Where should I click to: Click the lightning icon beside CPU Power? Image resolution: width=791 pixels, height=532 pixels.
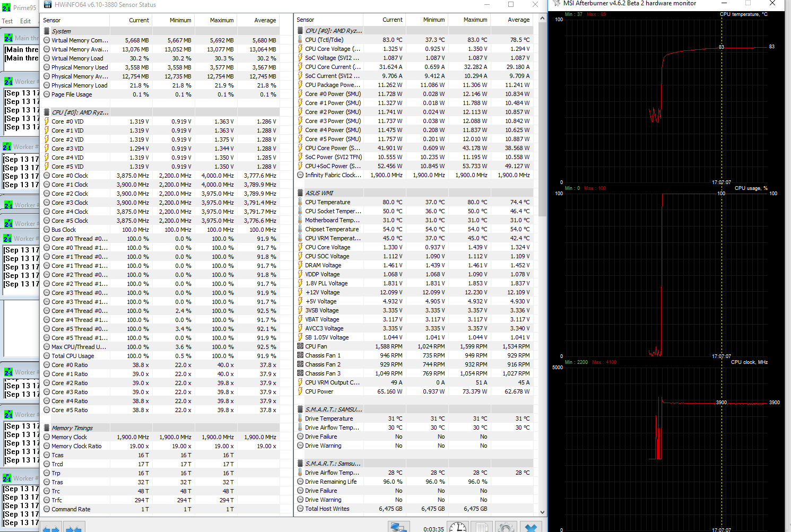[300, 391]
